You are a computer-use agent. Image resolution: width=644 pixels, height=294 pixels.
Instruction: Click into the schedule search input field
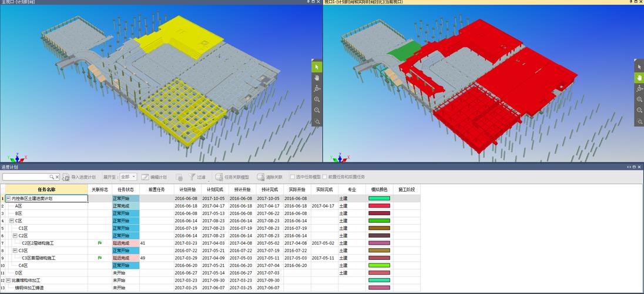26,177
